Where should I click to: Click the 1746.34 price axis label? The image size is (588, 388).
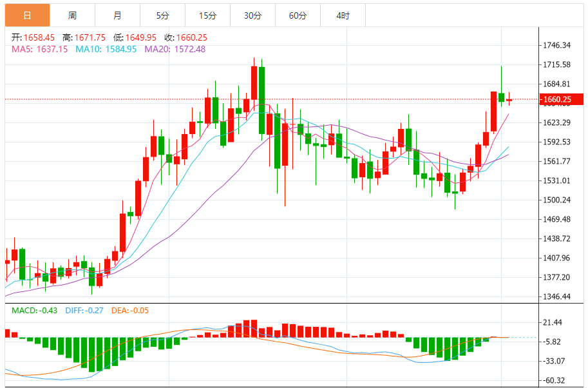pyautogui.click(x=557, y=45)
